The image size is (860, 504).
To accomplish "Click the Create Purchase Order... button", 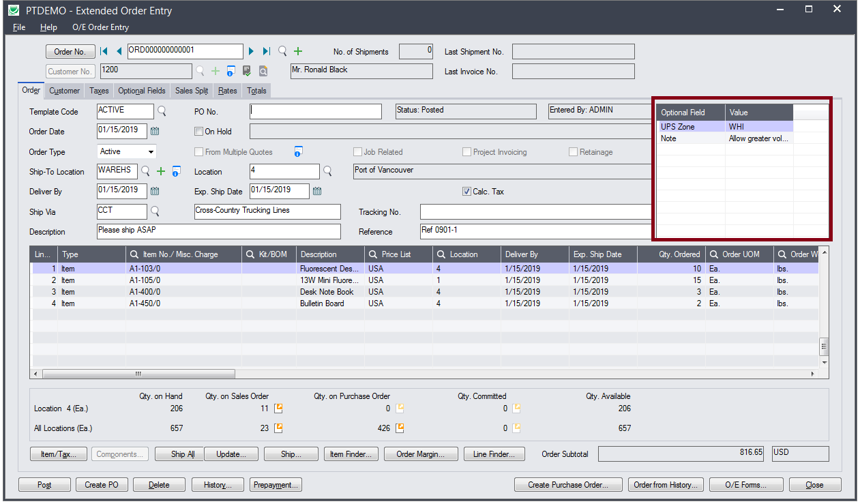I will [567, 485].
